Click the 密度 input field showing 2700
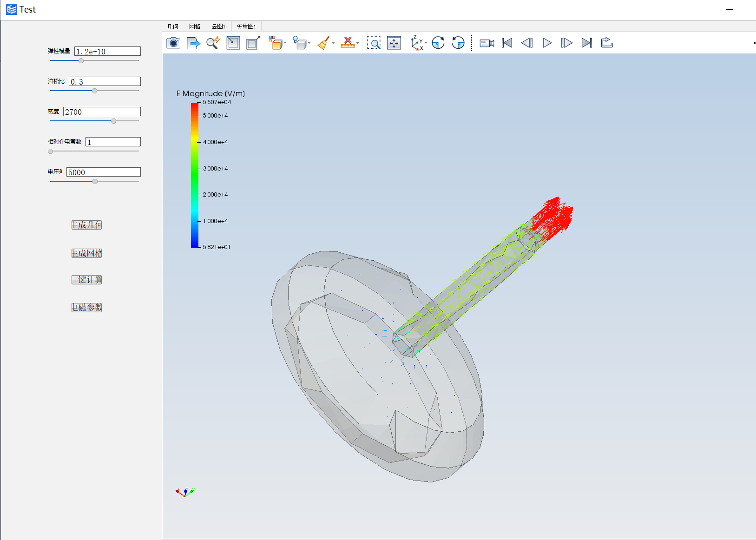Image resolution: width=756 pixels, height=540 pixels. tap(102, 112)
